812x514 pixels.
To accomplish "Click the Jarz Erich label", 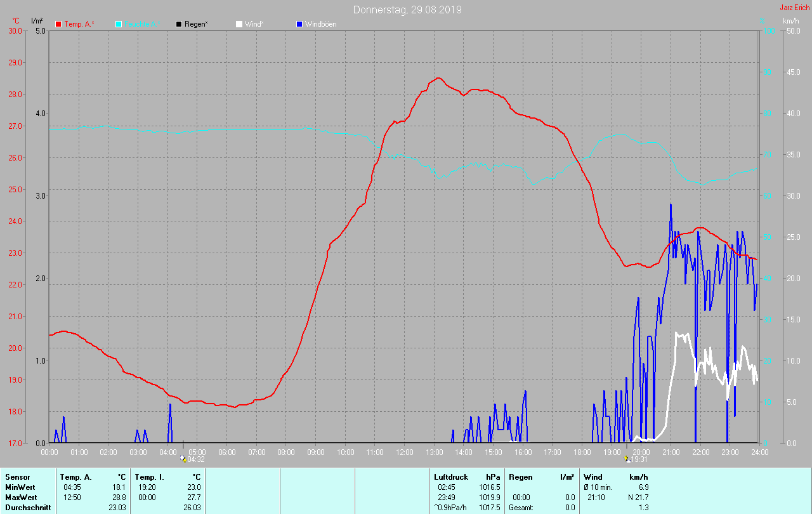I will tap(794, 8).
